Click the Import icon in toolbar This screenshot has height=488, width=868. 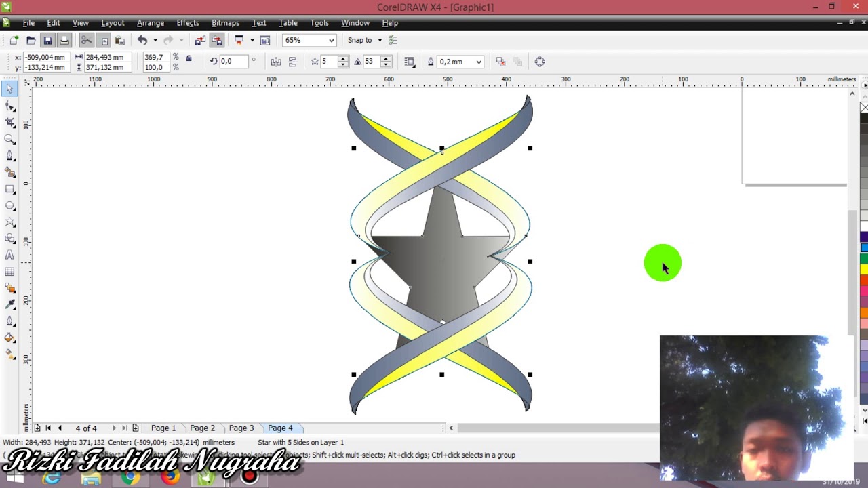200,41
